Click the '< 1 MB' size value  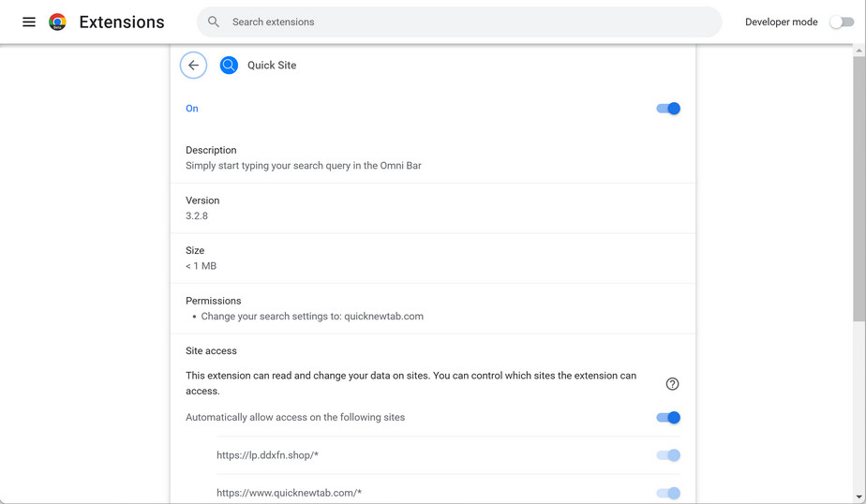tap(201, 266)
